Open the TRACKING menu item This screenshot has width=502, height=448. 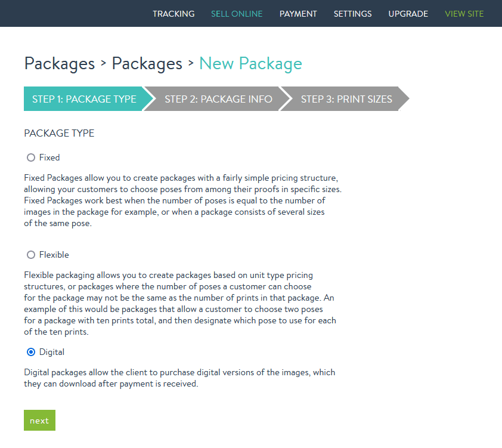[173, 13]
